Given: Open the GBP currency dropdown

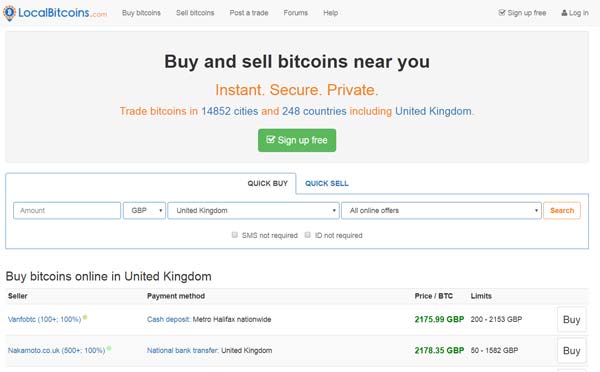Looking at the screenshot, I should click(x=144, y=210).
